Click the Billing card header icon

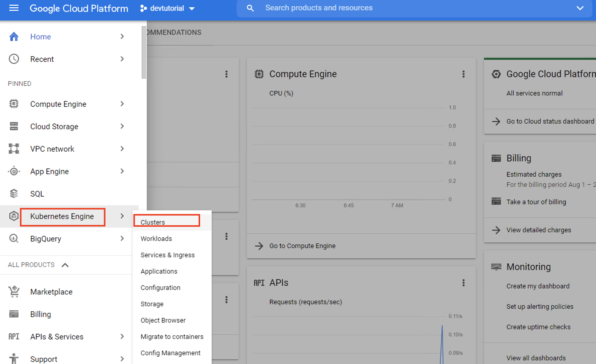click(x=496, y=158)
